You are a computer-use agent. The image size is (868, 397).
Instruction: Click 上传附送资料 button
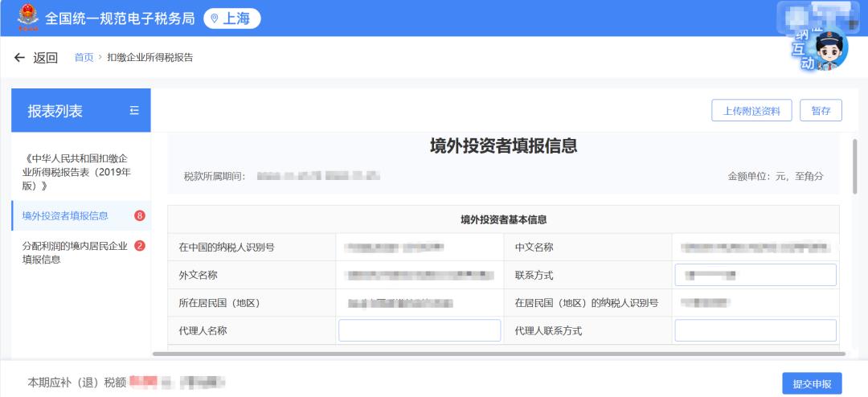pos(751,111)
